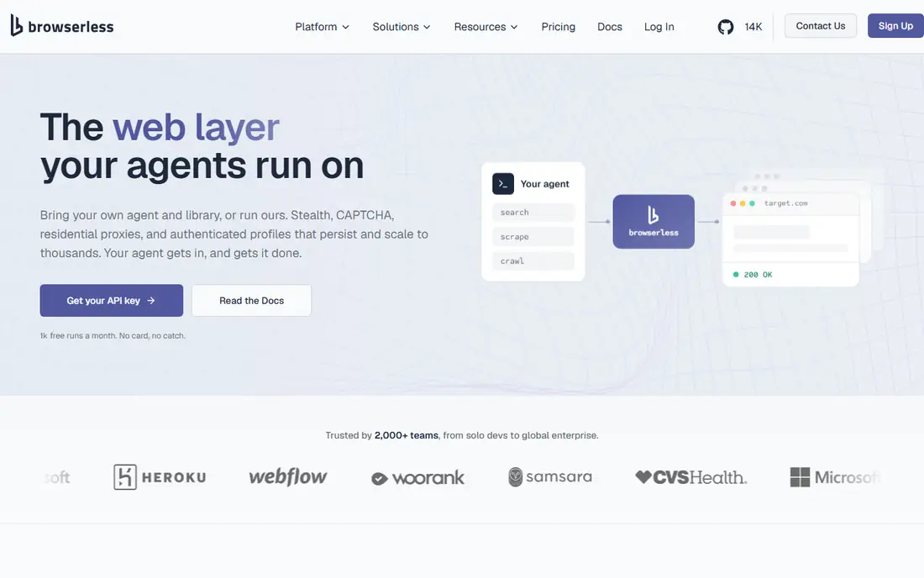Click the Microsoft logo with the four-square mark
Screen dimensions: 924x578
coord(834,476)
